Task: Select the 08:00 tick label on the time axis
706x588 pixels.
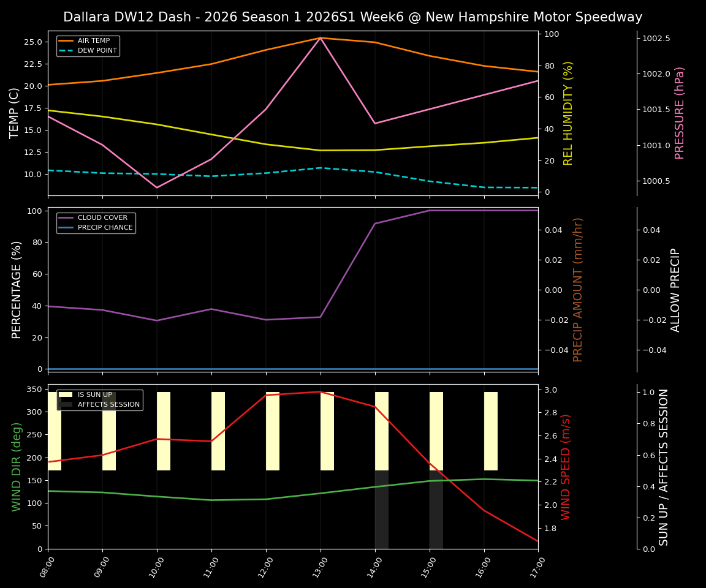Action: pos(48,566)
